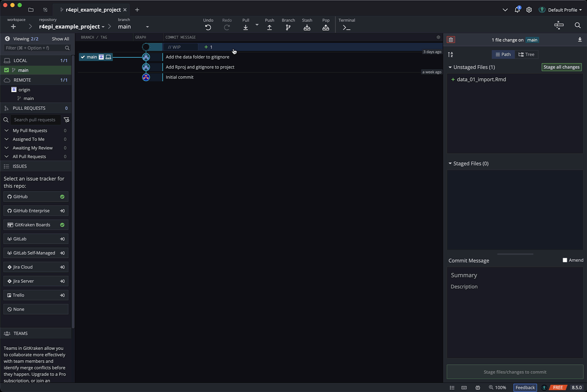
Task: Collapse the ISSUES section header
Action: pos(36,166)
